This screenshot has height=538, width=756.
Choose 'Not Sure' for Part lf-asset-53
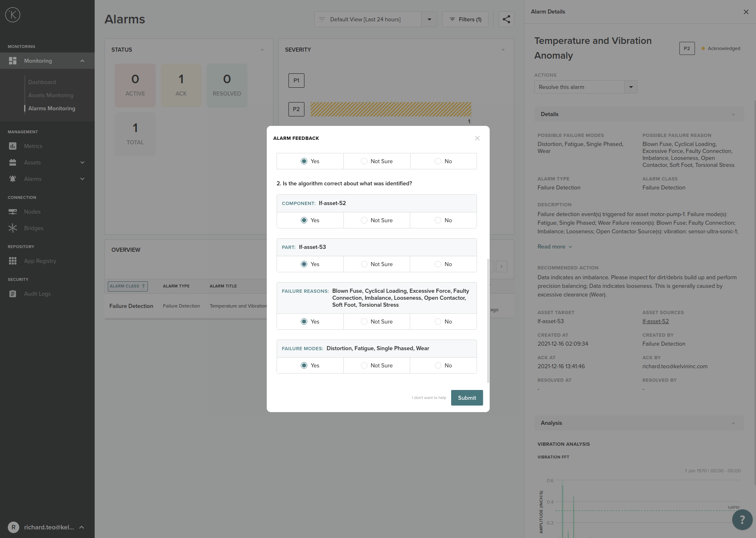pos(364,264)
